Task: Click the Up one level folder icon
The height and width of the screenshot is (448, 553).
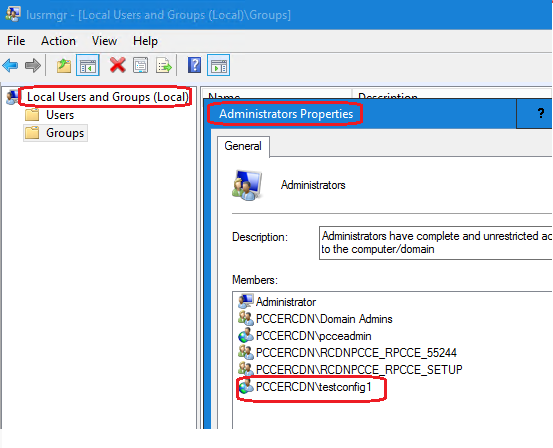Action: pyautogui.click(x=64, y=66)
